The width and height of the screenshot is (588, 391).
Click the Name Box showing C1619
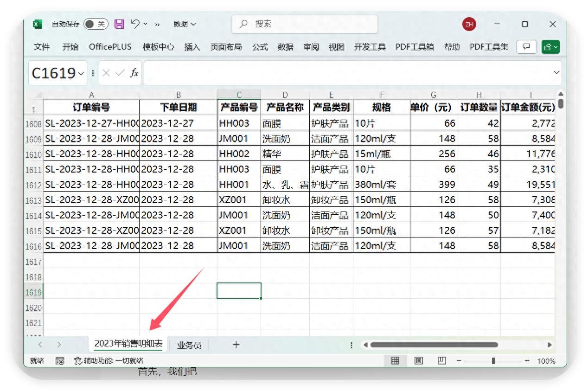click(x=53, y=73)
